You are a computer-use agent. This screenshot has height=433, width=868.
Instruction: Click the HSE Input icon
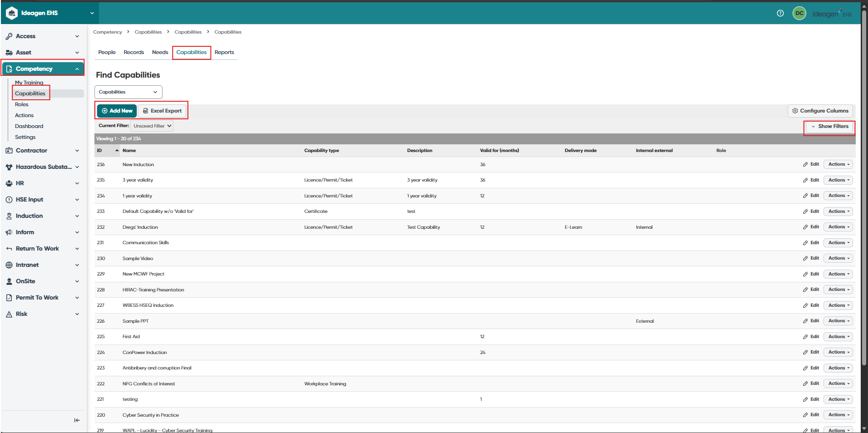(9, 200)
